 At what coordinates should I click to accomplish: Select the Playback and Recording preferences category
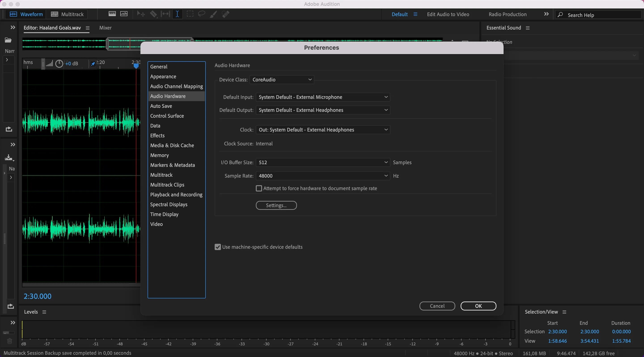point(176,195)
